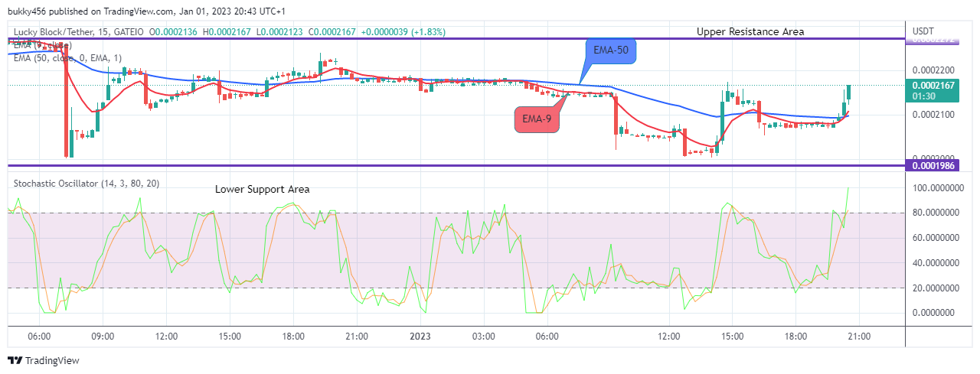
Task: Click the 0.0002100 price scale value
Action: click(933, 115)
